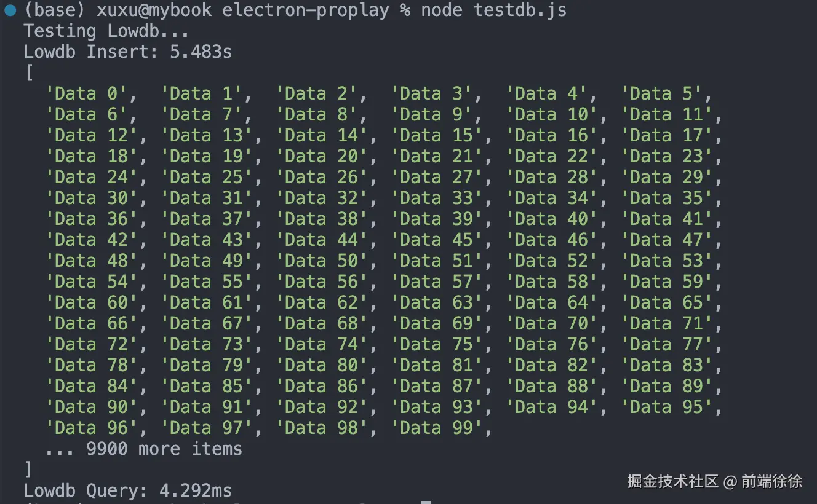
Task: Click the 'Lowdb Insert: 5.483s' timing line
Action: point(127,52)
